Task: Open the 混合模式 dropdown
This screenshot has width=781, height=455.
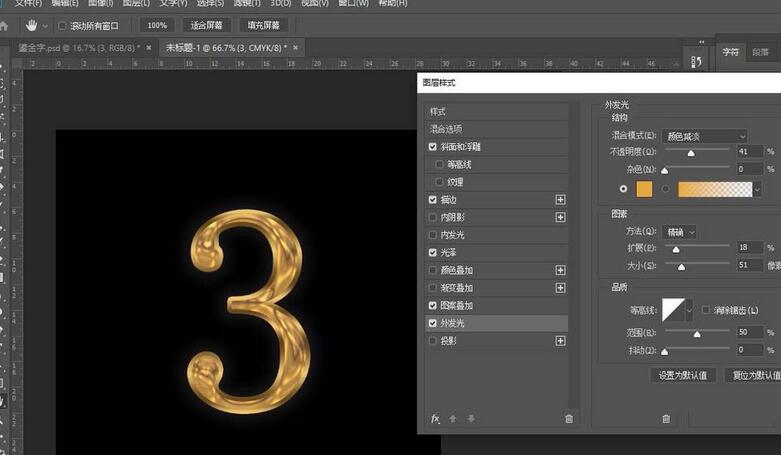Action: [x=705, y=135]
